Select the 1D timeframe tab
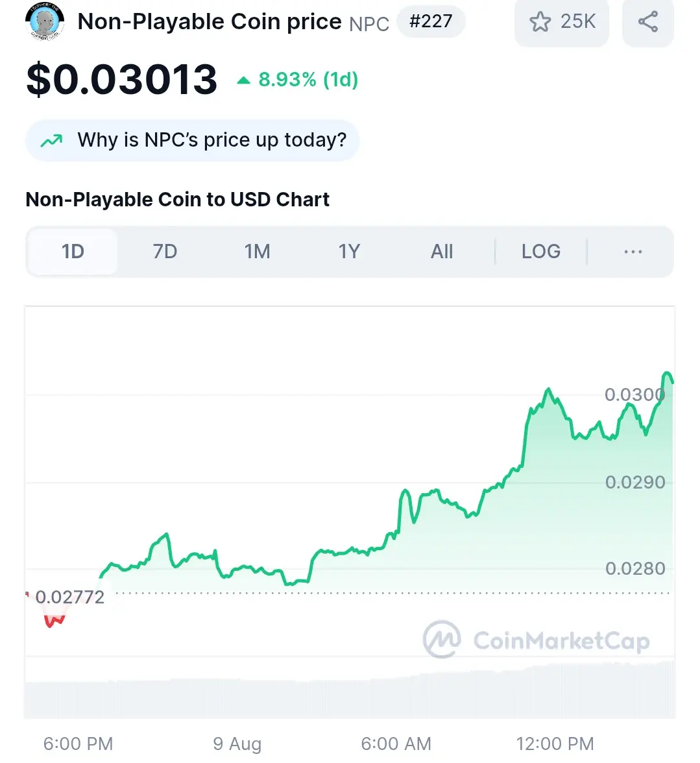Screen dimensions: 700x763 click(73, 252)
